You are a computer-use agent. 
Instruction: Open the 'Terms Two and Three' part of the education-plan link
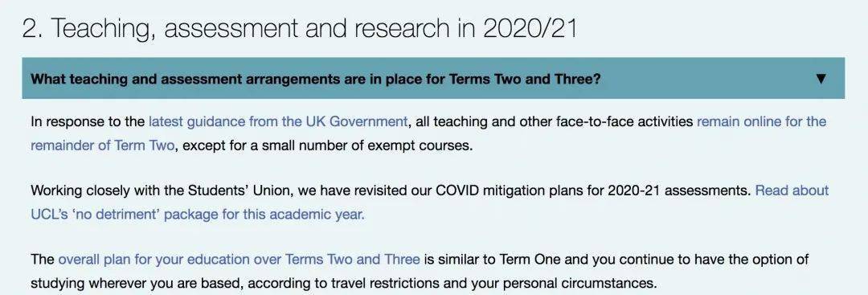pyautogui.click(x=352, y=260)
